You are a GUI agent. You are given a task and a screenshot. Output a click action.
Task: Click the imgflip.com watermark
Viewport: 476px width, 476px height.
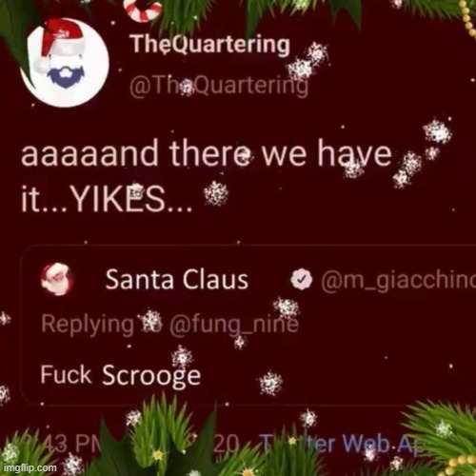30,467
